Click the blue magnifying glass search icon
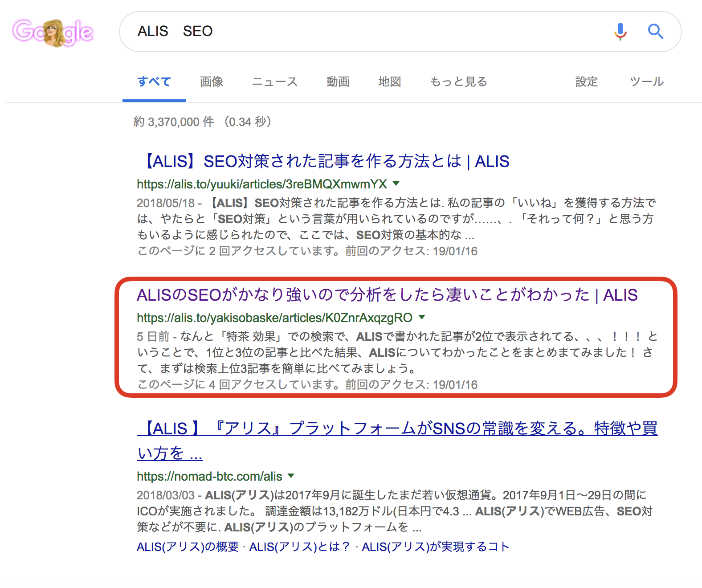Image resolution: width=702 pixels, height=588 pixels. coord(655,32)
